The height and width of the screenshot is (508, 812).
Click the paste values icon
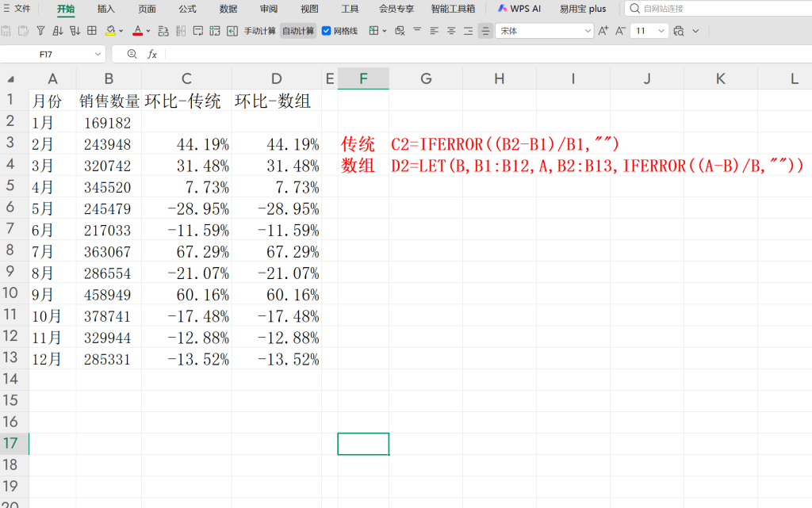coord(6,31)
